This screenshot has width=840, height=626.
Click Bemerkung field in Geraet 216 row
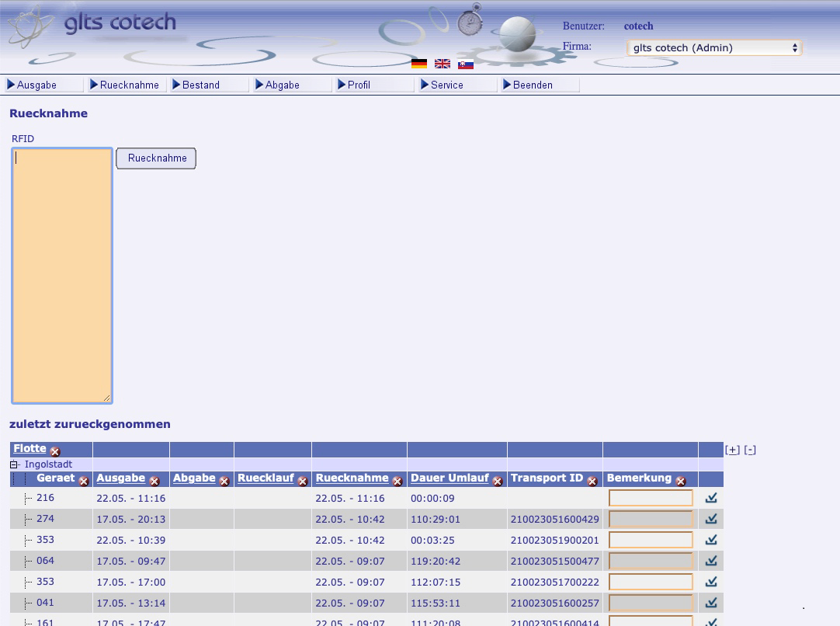coord(651,498)
